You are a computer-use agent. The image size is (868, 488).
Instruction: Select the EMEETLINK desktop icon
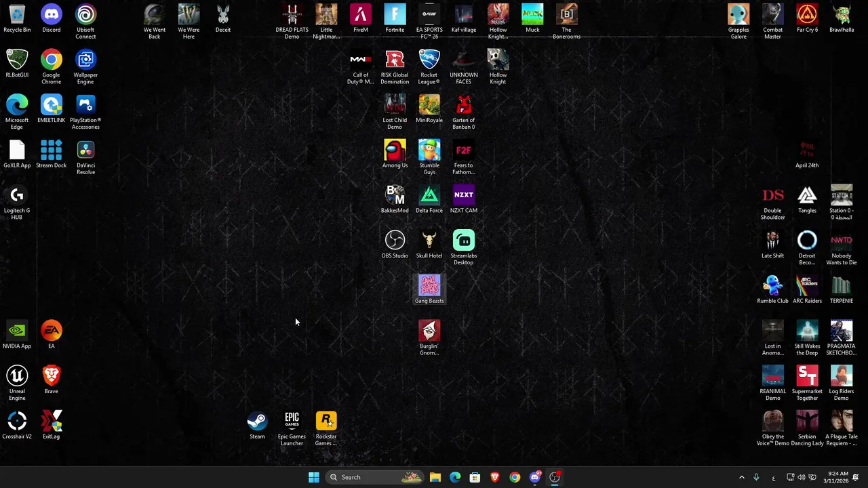pos(51,109)
